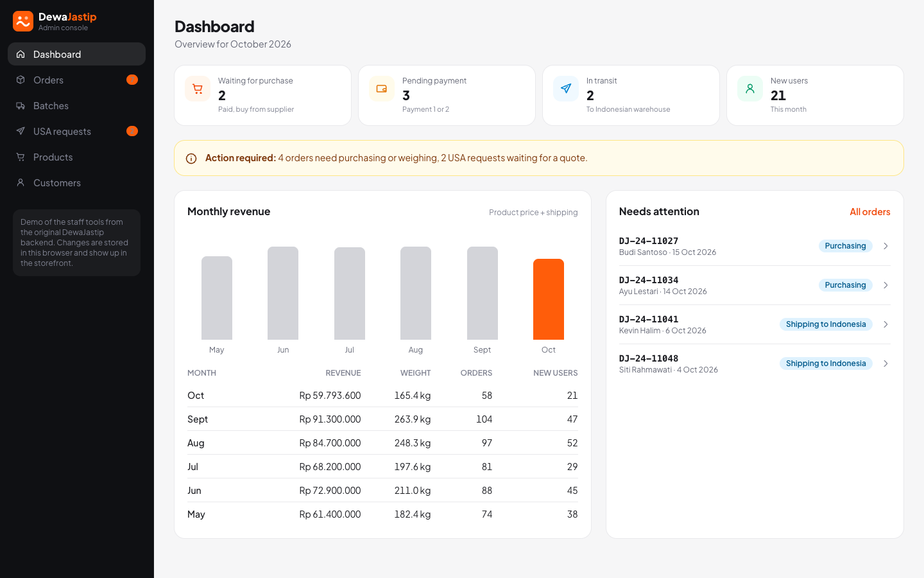This screenshot has height=578, width=924.
Task: Click the Products cart icon in sidebar
Action: (21, 157)
